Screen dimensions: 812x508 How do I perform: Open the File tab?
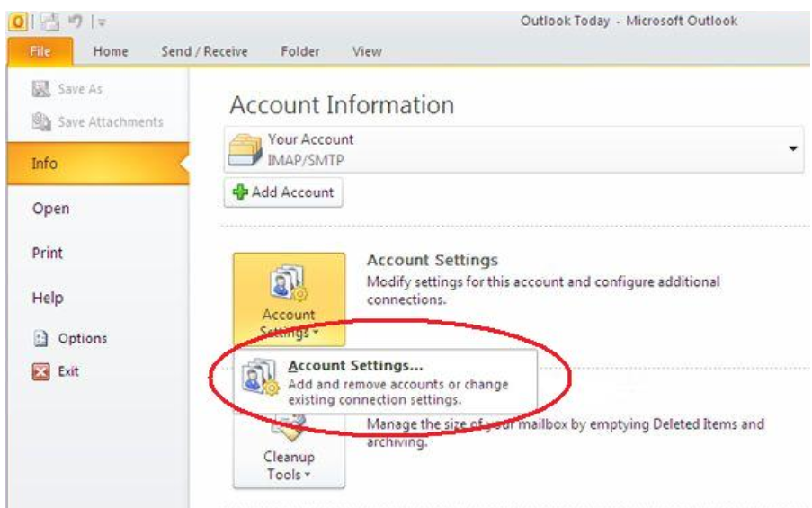(x=40, y=51)
